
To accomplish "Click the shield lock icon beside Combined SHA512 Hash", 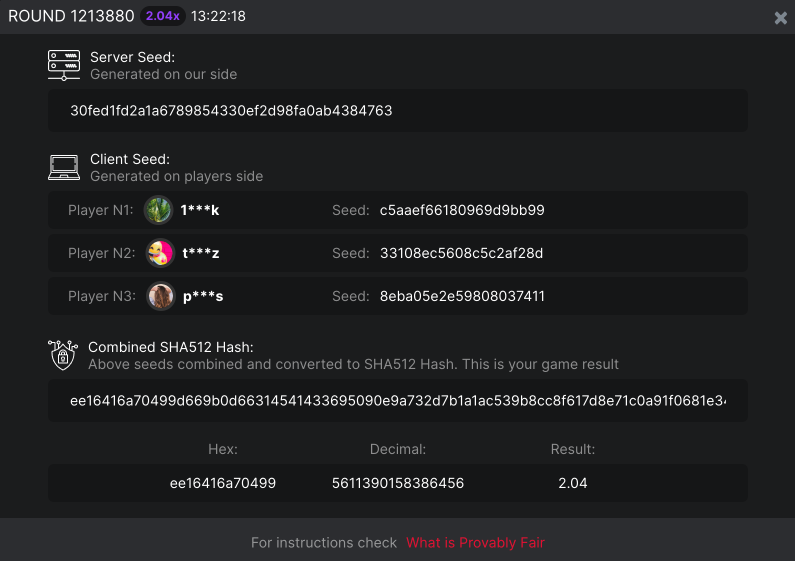I will click(63, 355).
